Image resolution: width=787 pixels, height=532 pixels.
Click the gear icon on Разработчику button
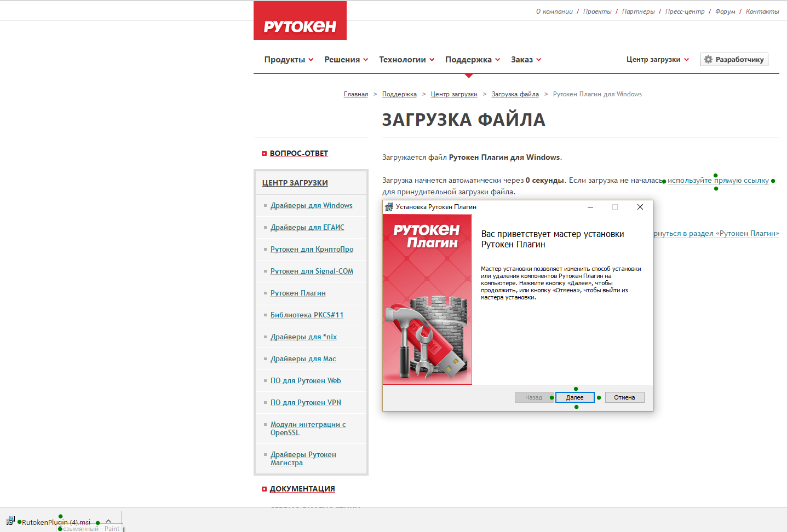tap(708, 59)
